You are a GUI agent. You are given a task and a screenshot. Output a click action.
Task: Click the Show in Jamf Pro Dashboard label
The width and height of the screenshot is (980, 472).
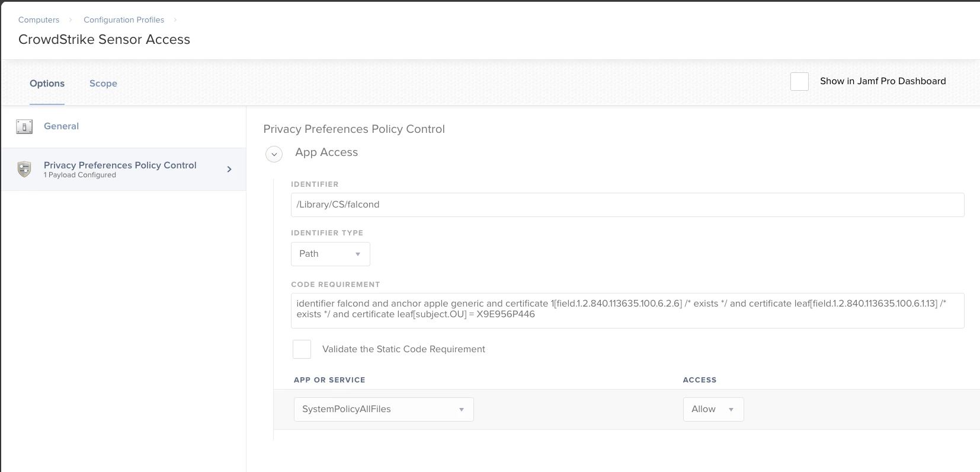pos(883,81)
